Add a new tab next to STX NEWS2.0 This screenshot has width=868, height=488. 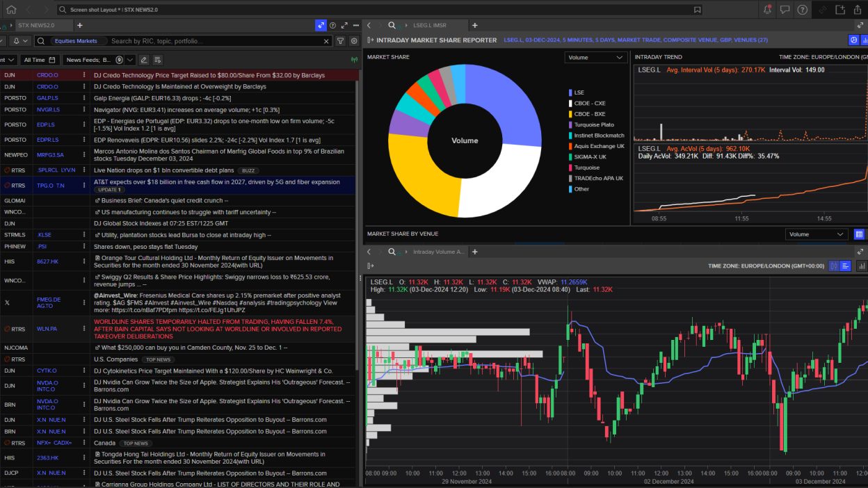[79, 25]
